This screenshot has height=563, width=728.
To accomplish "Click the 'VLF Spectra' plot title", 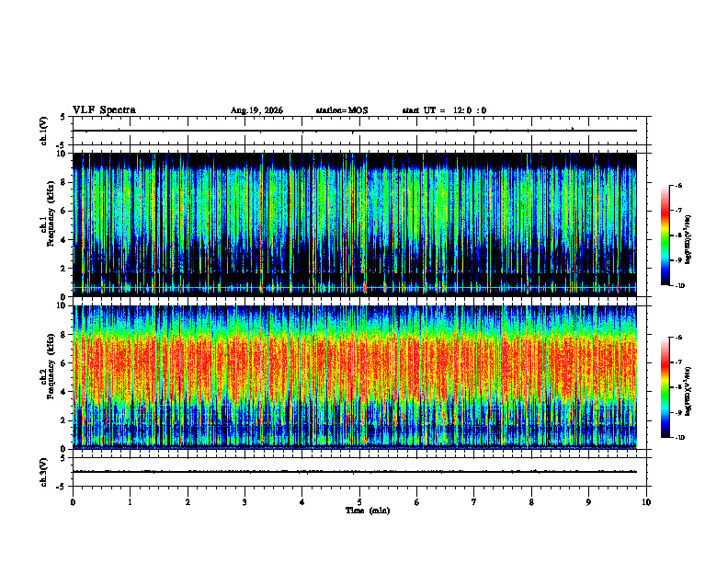I will click(x=104, y=110).
